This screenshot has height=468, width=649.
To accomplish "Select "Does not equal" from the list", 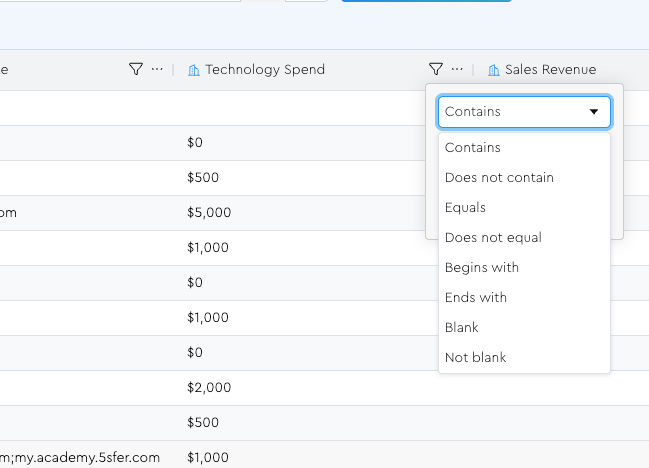I will click(x=493, y=238).
